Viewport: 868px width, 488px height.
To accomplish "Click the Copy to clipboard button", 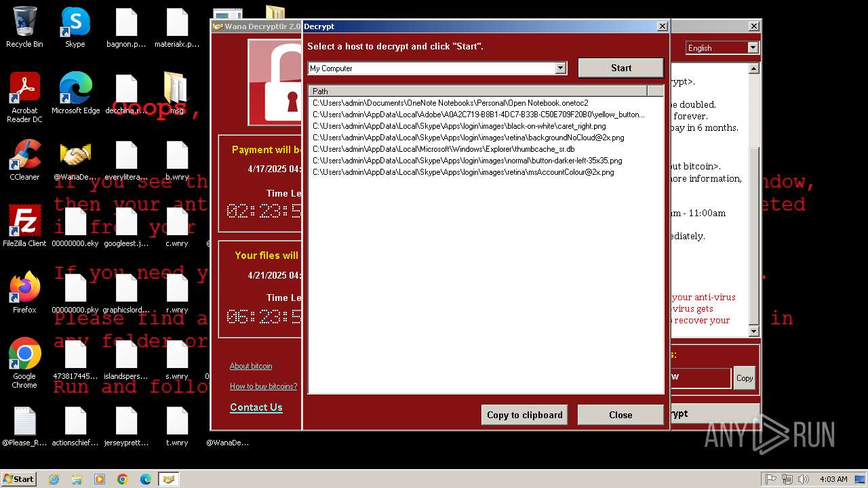I will point(525,415).
